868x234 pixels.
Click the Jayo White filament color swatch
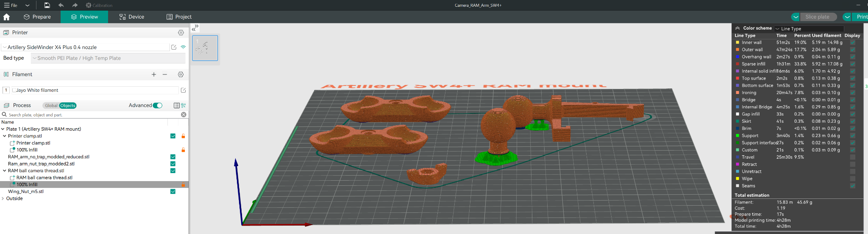tap(14, 90)
